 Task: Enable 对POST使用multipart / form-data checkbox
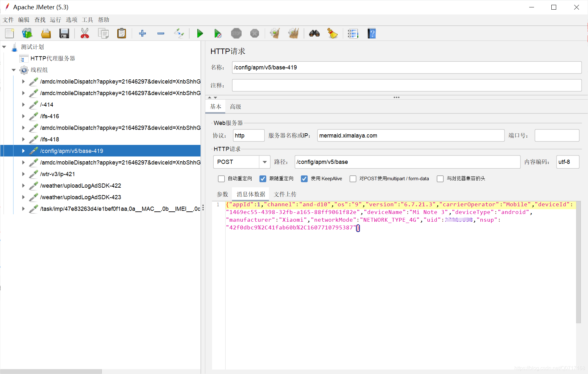[x=353, y=179]
